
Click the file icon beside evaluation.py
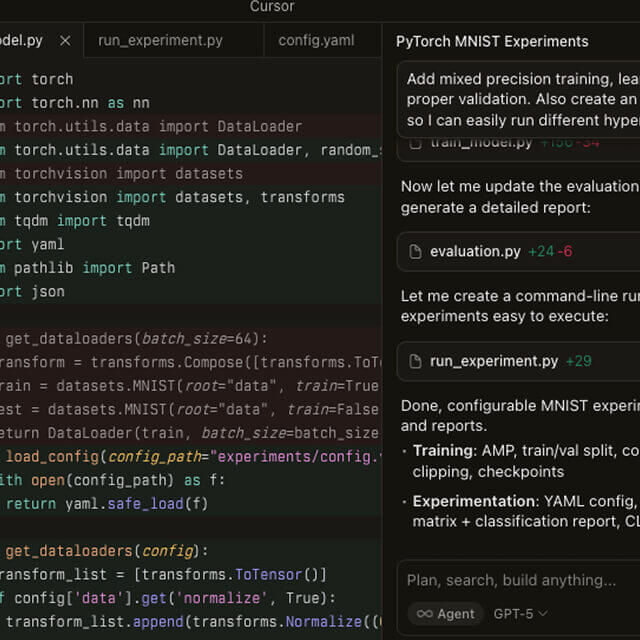coord(415,252)
